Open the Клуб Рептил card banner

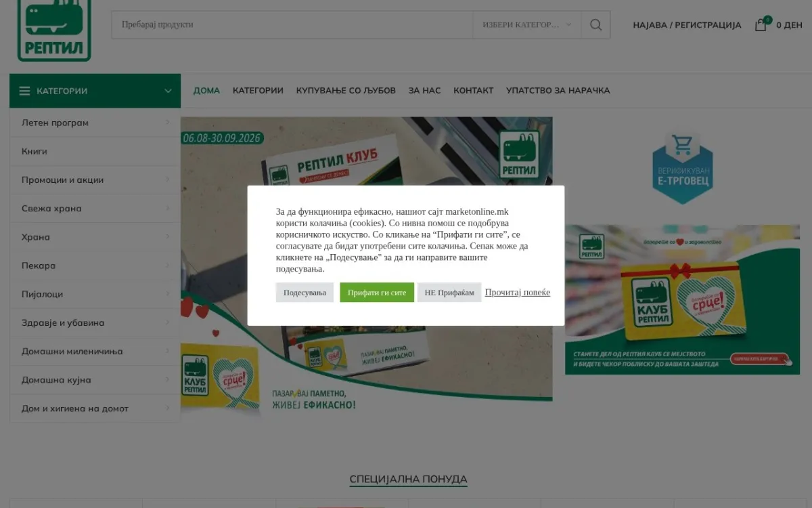tap(682, 299)
